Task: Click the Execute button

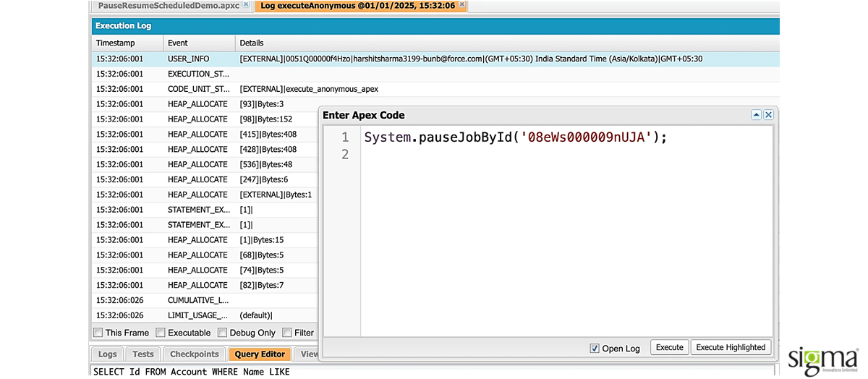Action: (669, 348)
